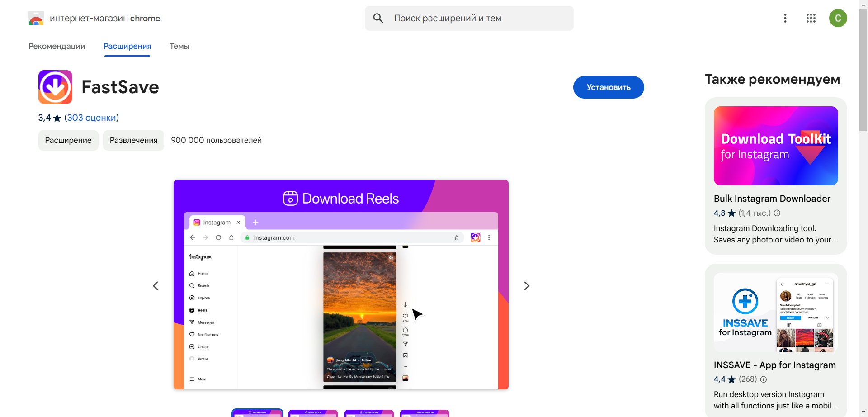
Task: Click the page vertical scrollbar thumb
Action: coord(863,70)
